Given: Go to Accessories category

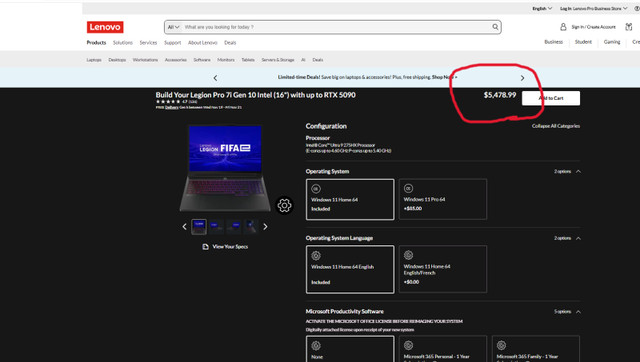Looking at the screenshot, I should click(176, 60).
